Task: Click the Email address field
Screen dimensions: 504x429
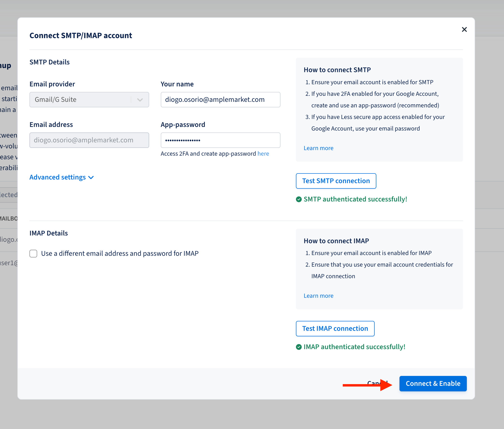Action: pos(89,140)
